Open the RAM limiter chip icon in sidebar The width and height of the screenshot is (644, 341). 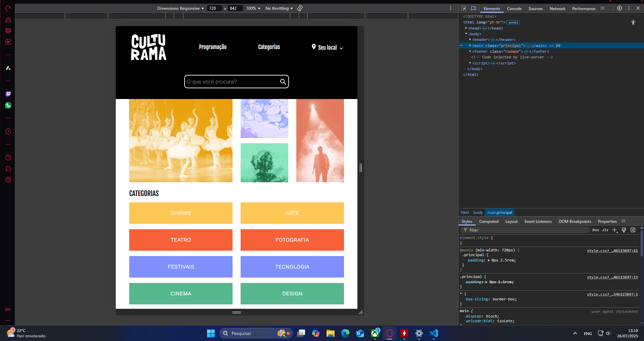[8, 42]
